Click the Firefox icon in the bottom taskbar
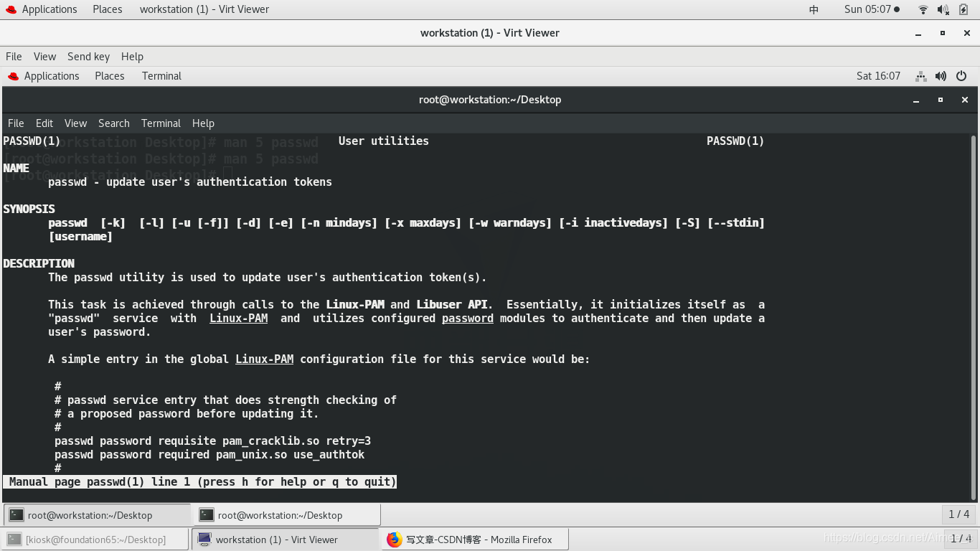 [x=394, y=539]
